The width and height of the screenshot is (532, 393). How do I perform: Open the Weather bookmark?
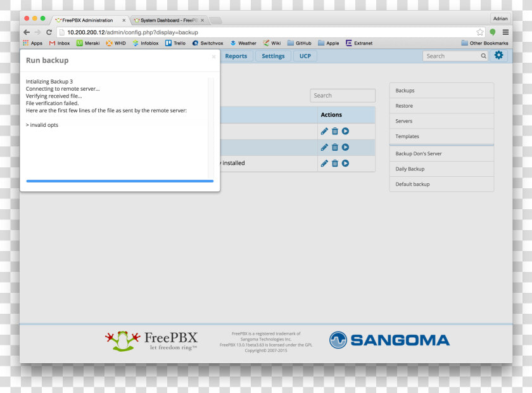click(243, 43)
